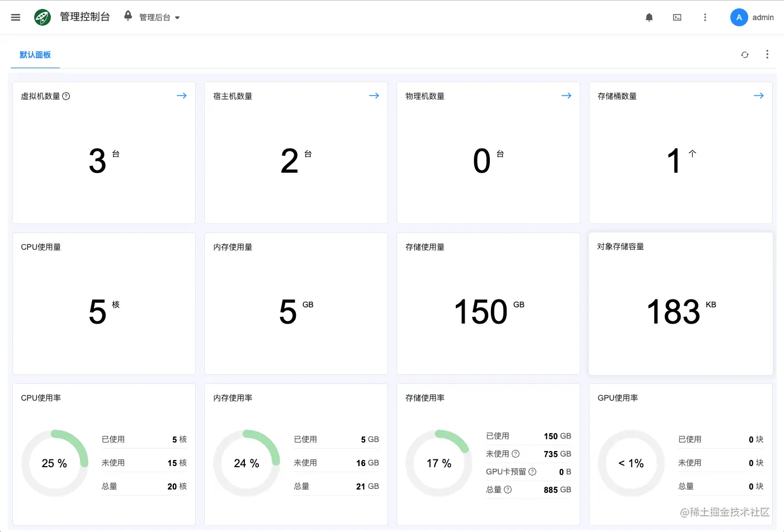784x532 pixels.
Task: Click the 对象存储容量 value 183
Action: (x=673, y=311)
